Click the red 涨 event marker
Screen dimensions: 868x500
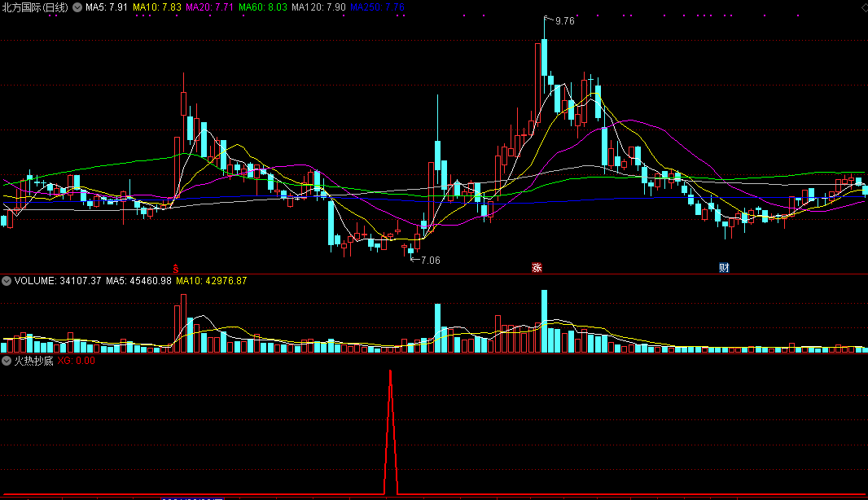click(x=537, y=268)
